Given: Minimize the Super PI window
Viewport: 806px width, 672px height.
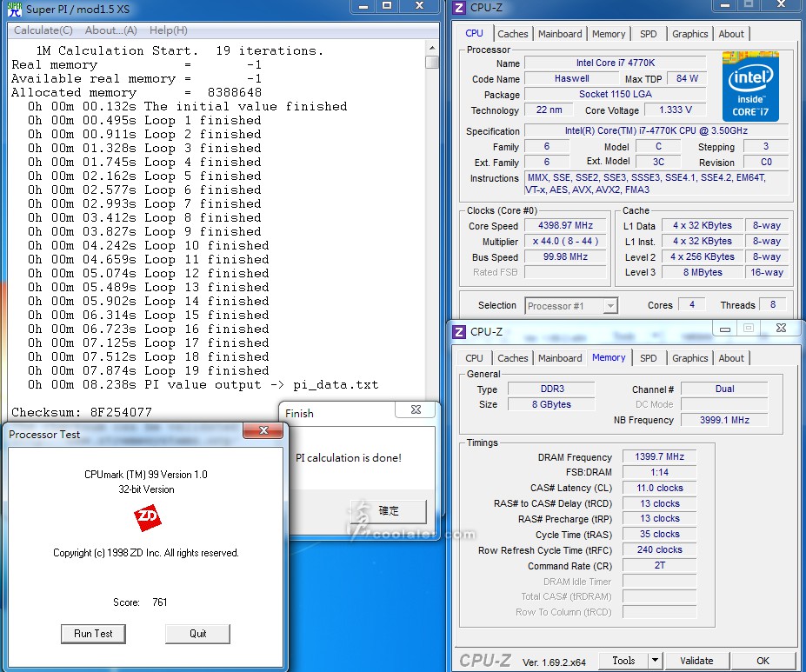Looking at the screenshot, I should coord(363,6).
